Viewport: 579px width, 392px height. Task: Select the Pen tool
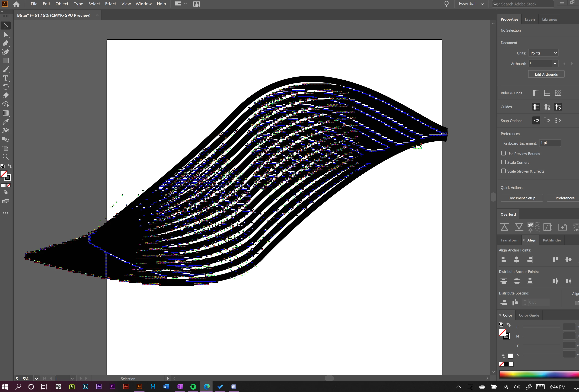5,43
